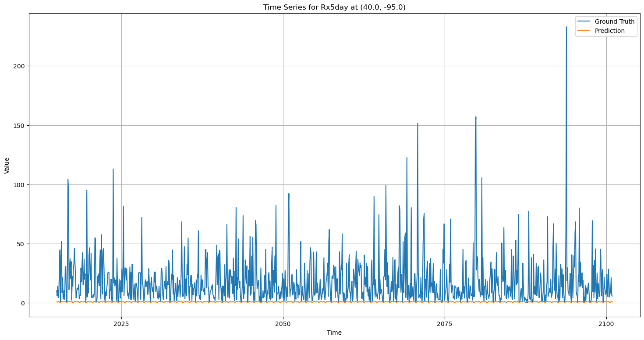Screen dimensions: 644x340
Task: Click the orange Prediction legend line
Action: (584, 31)
